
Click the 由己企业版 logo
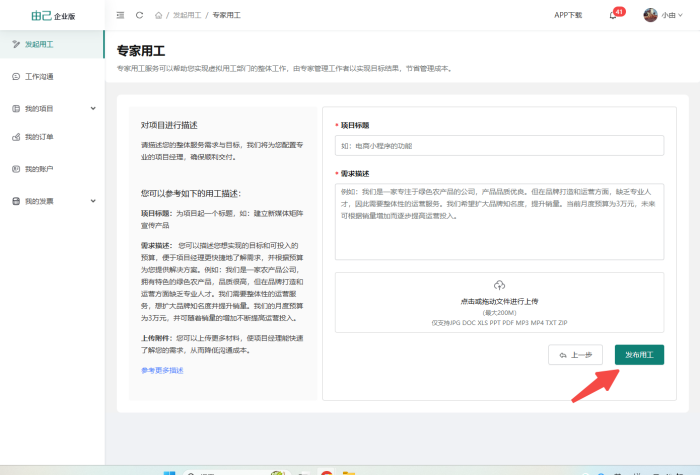(x=53, y=16)
